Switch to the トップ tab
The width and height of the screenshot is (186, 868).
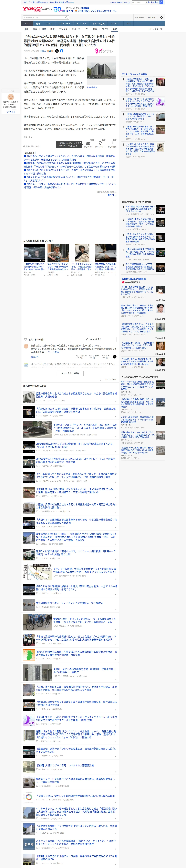pyautogui.click(x=27, y=24)
